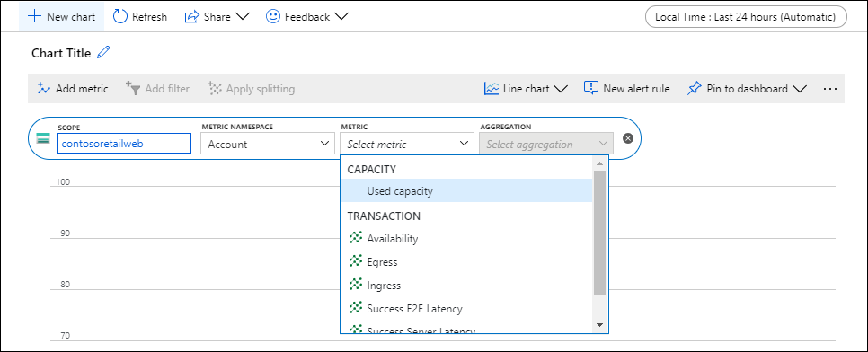Screen dimensions: 868x352
Task: Click the Feedback smiley icon
Action: pyautogui.click(x=273, y=16)
